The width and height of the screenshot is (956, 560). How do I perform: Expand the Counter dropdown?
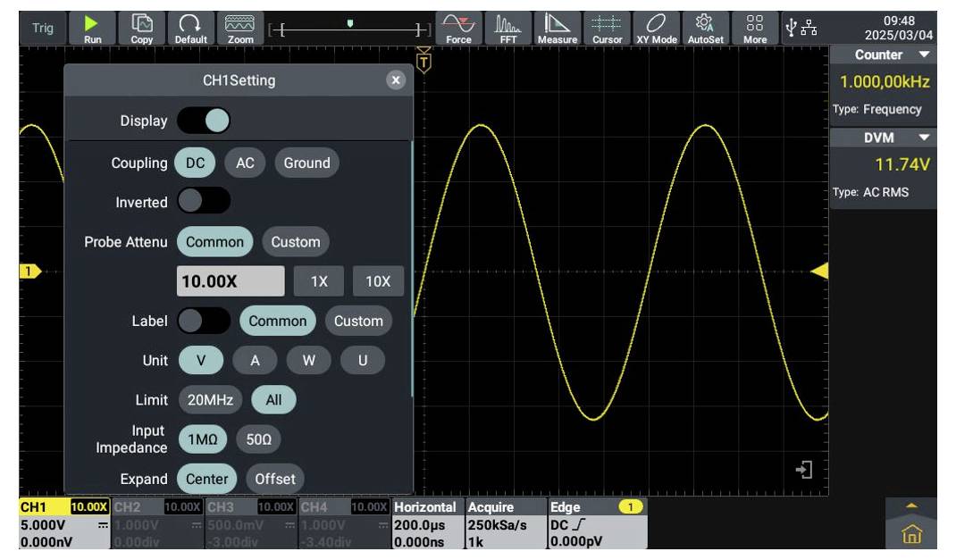click(x=923, y=55)
